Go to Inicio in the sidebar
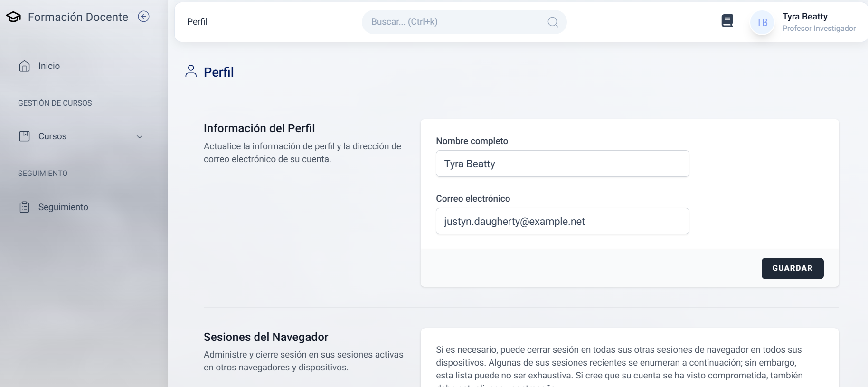Viewport: 868px width, 387px height. tap(49, 66)
